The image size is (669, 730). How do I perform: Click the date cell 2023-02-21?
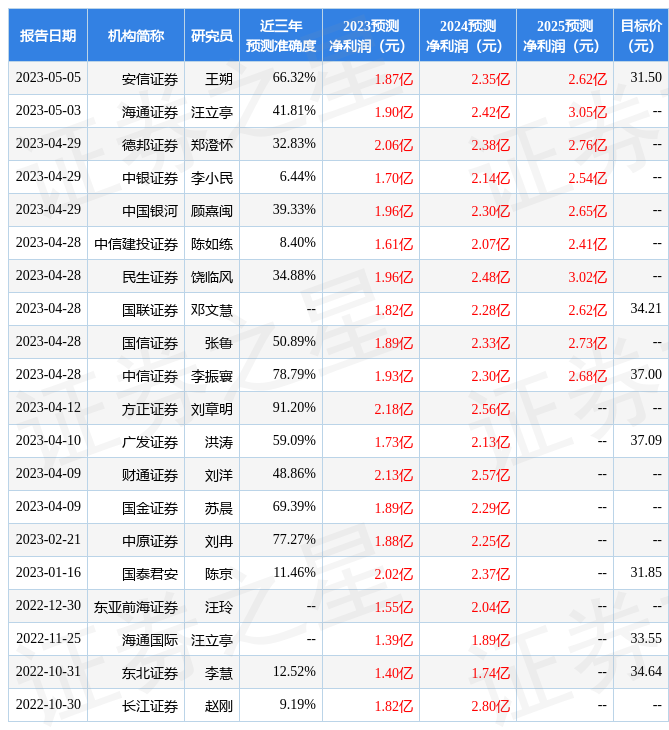[48, 540]
